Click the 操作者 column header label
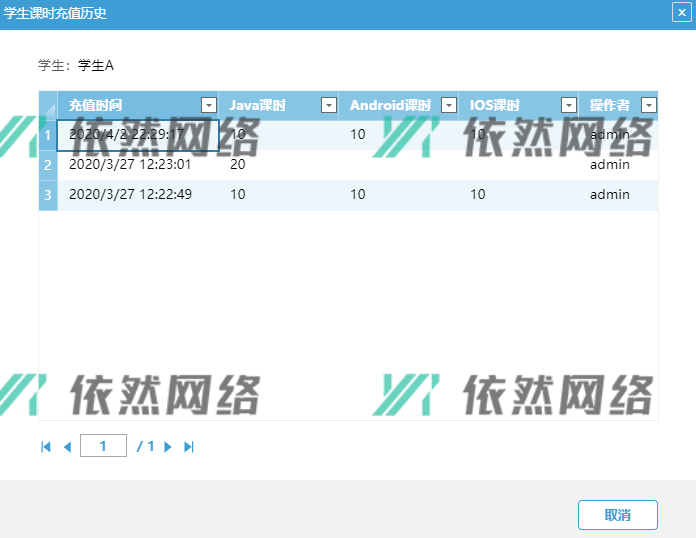 [x=609, y=105]
